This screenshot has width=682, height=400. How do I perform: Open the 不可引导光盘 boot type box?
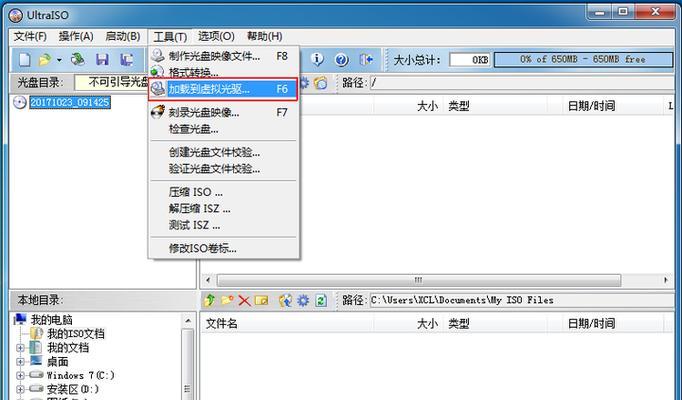[x=111, y=83]
